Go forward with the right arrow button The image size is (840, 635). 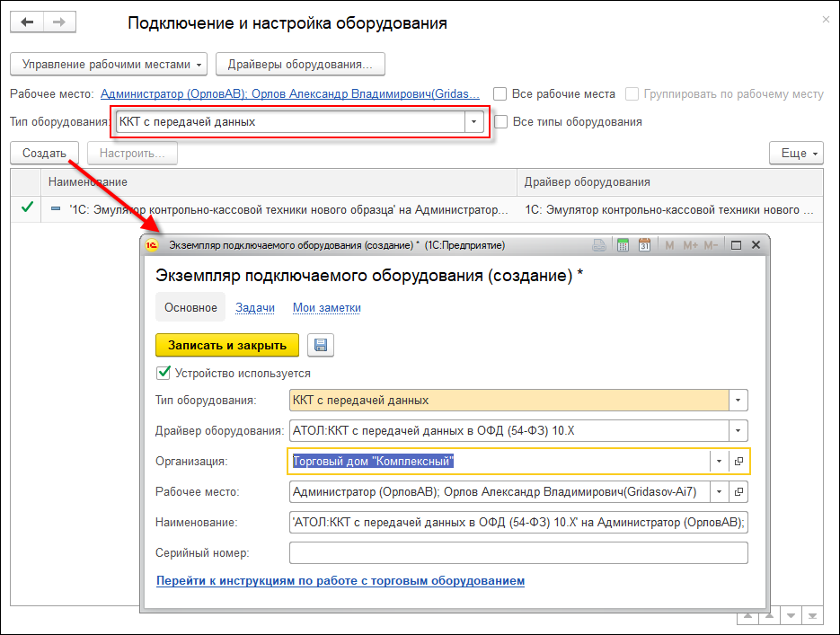59,22
